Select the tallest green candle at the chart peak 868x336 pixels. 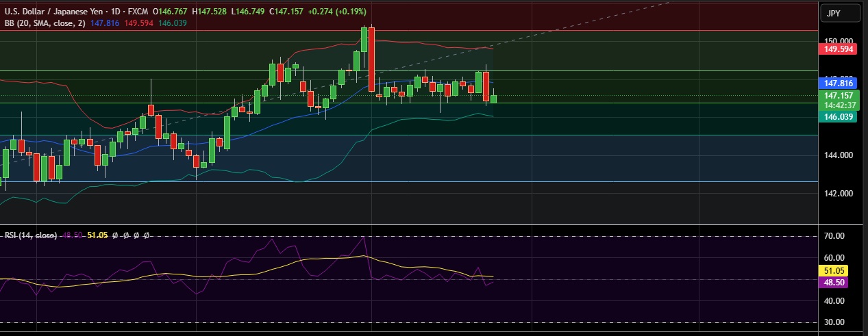click(x=364, y=40)
